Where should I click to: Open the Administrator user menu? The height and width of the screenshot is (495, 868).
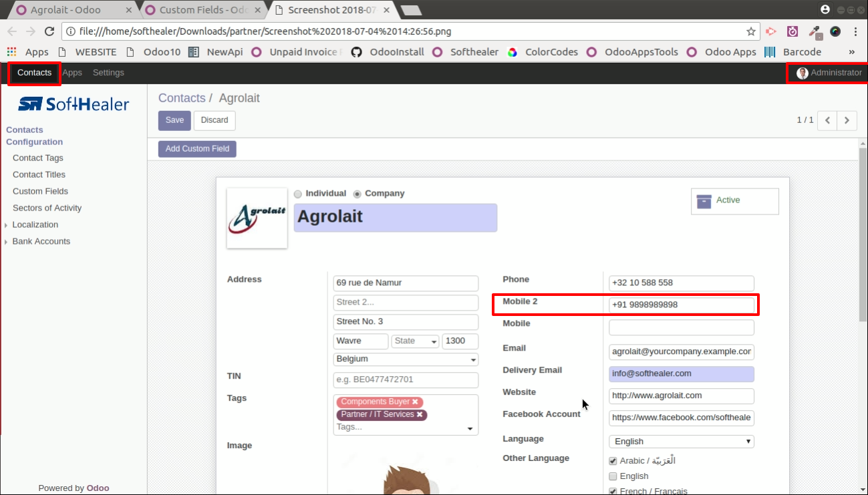(x=829, y=73)
